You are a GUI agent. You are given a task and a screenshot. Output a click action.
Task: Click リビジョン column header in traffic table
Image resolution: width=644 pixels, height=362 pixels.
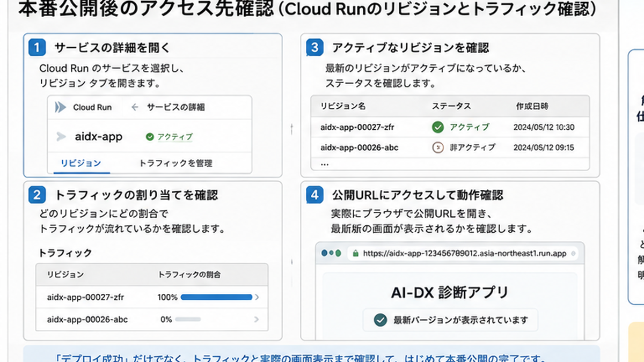pos(65,275)
